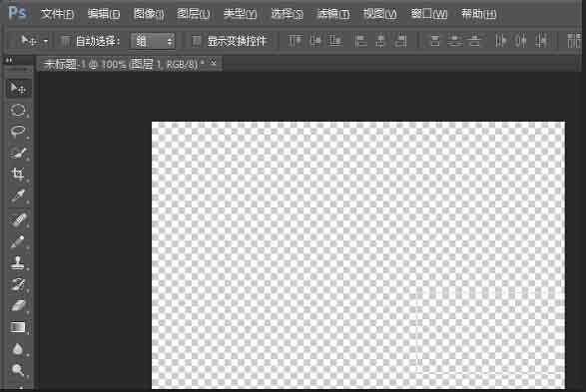Open the 滤镜(T) menu

[333, 14]
